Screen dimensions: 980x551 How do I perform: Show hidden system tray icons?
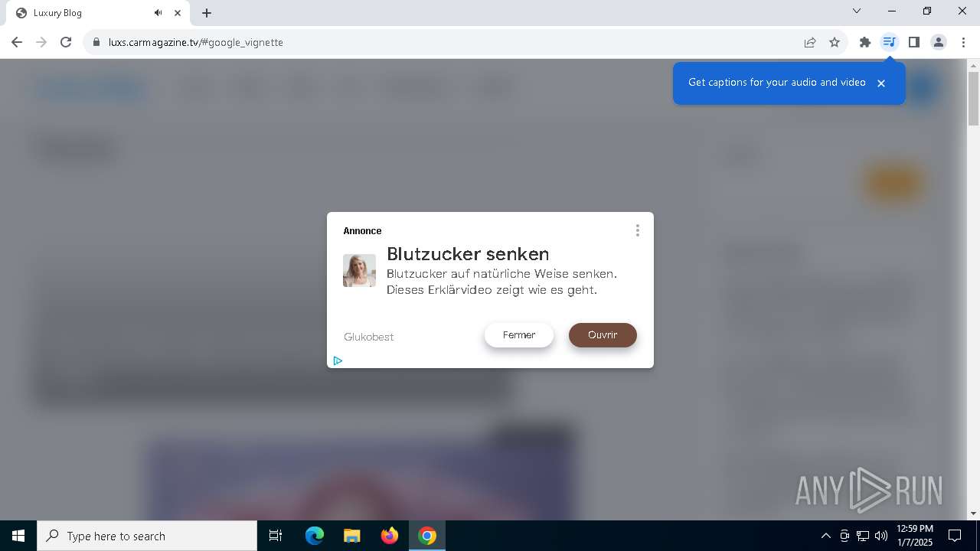point(825,536)
